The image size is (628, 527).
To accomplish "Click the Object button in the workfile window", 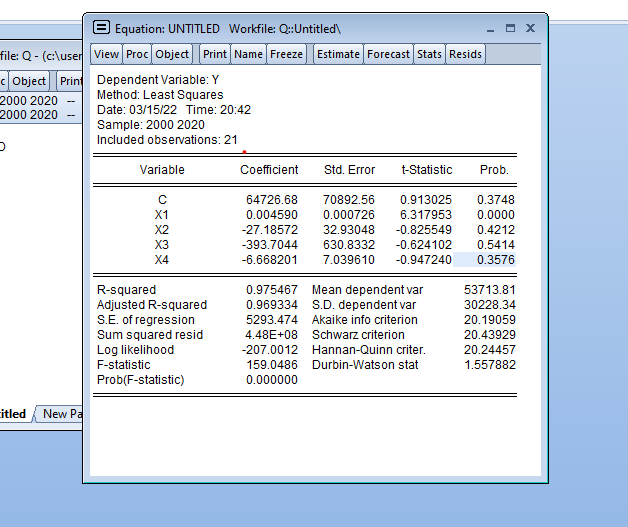I will click(29, 81).
